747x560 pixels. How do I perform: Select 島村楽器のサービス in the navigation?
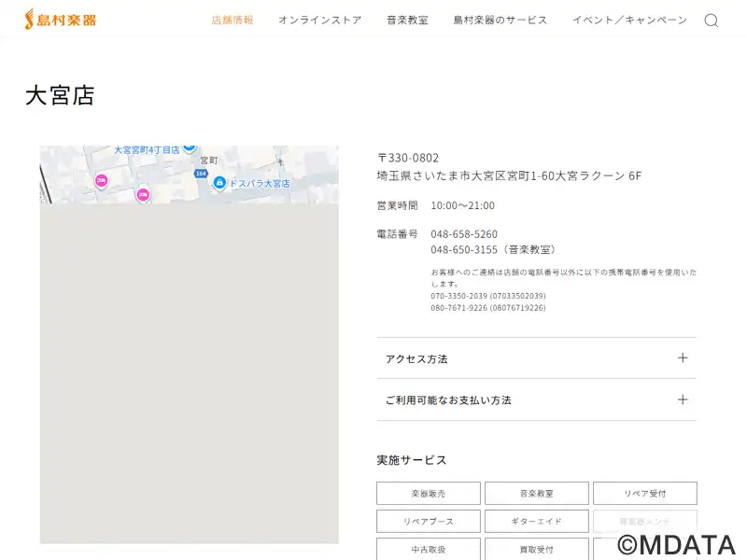(500, 21)
